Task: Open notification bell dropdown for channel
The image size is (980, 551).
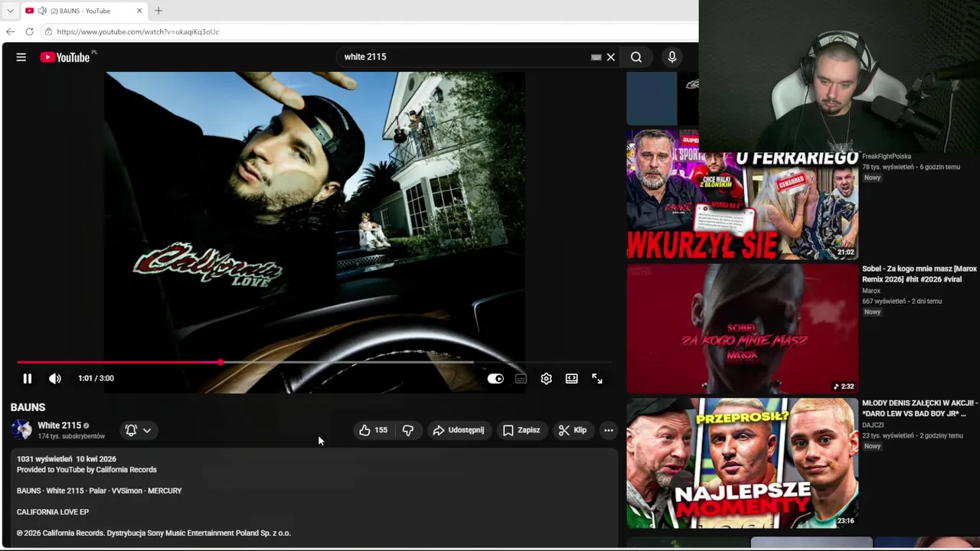Action: pos(138,430)
